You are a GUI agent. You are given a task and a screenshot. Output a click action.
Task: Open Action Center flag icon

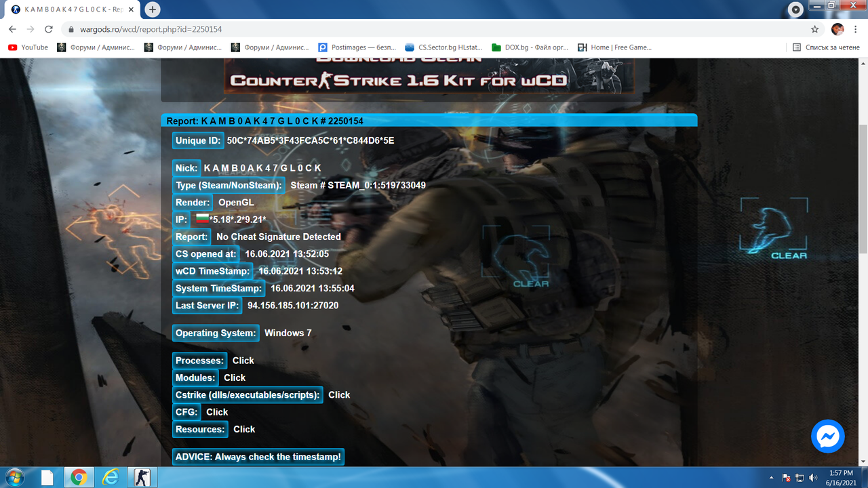pyautogui.click(x=787, y=477)
